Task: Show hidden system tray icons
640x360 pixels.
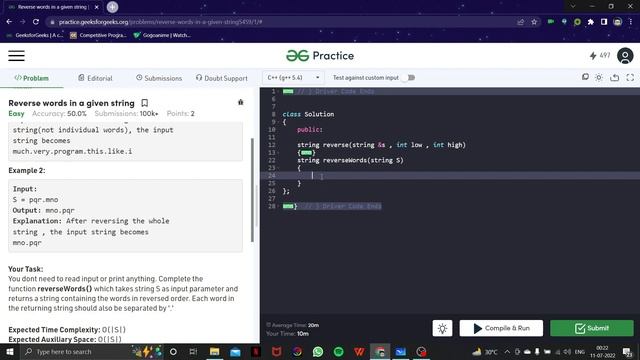Action: pyautogui.click(x=507, y=351)
